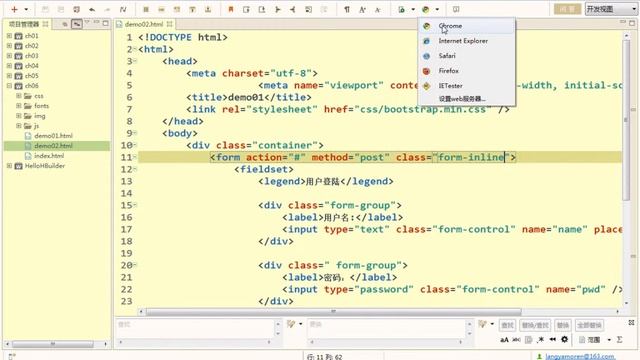This screenshot has height=360, width=640.
Task: Toggle regular expression (.*) search option
Action: (540, 340)
